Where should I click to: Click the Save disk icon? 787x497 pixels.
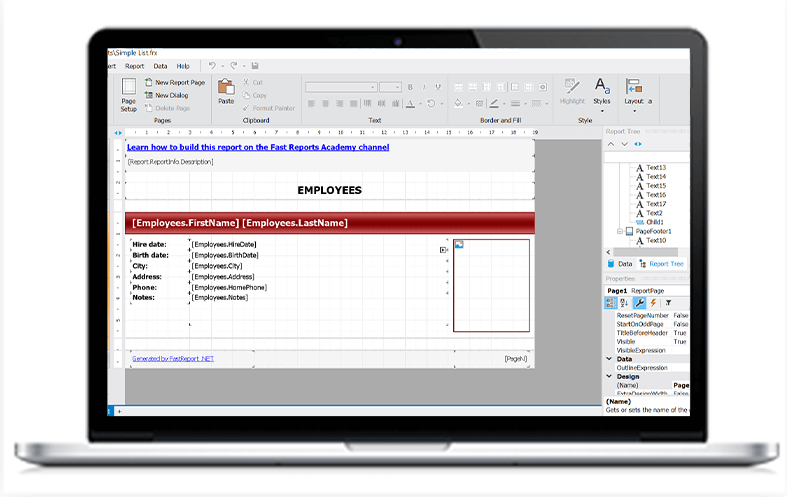(x=255, y=66)
